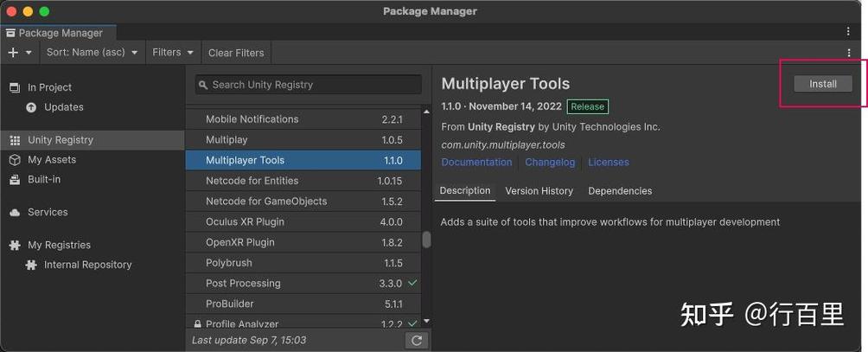This screenshot has height=352, width=868.
Task: Open the toolbar more-options kebab menu
Action: click(849, 53)
